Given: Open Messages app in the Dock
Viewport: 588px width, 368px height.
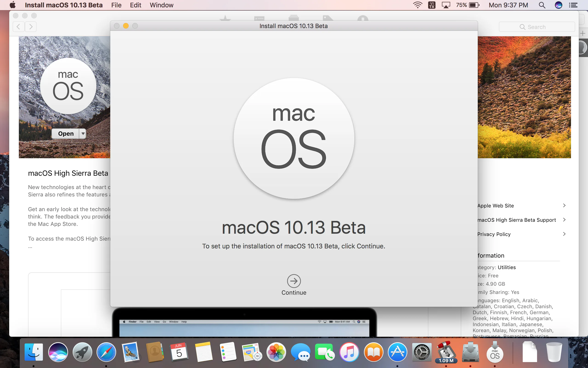Looking at the screenshot, I should 301,352.
